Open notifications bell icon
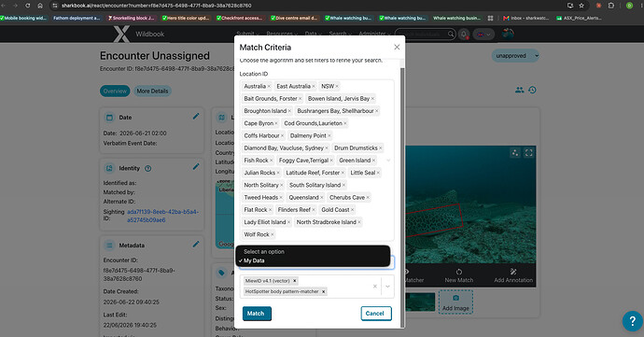The image size is (644, 337). [x=464, y=35]
